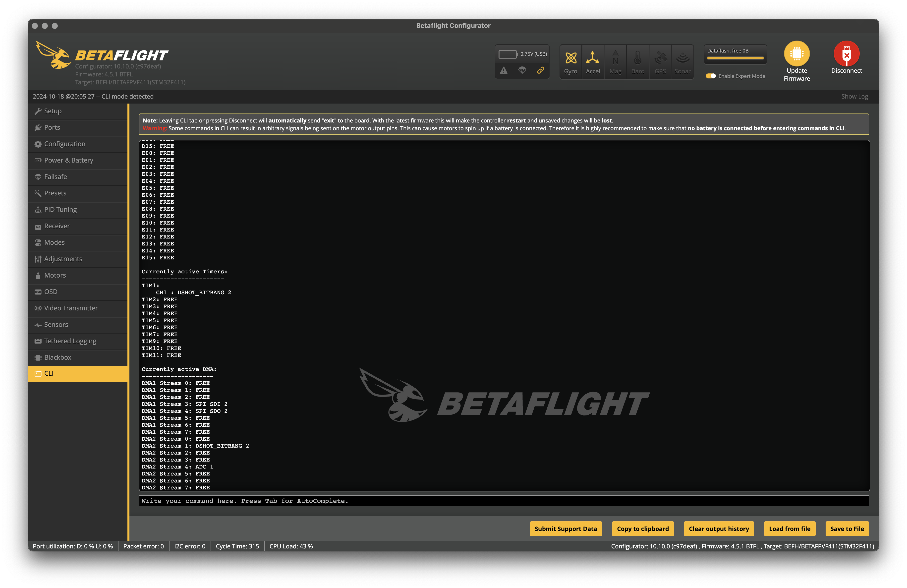Focus the CLI command input field
Image resolution: width=907 pixels, height=588 pixels.
[x=504, y=501]
